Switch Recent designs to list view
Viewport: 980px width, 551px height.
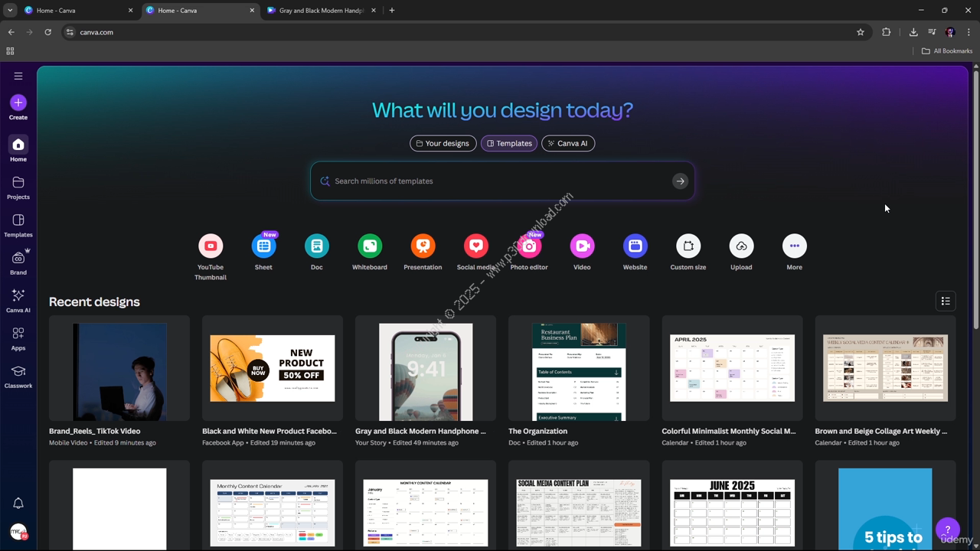coord(946,301)
